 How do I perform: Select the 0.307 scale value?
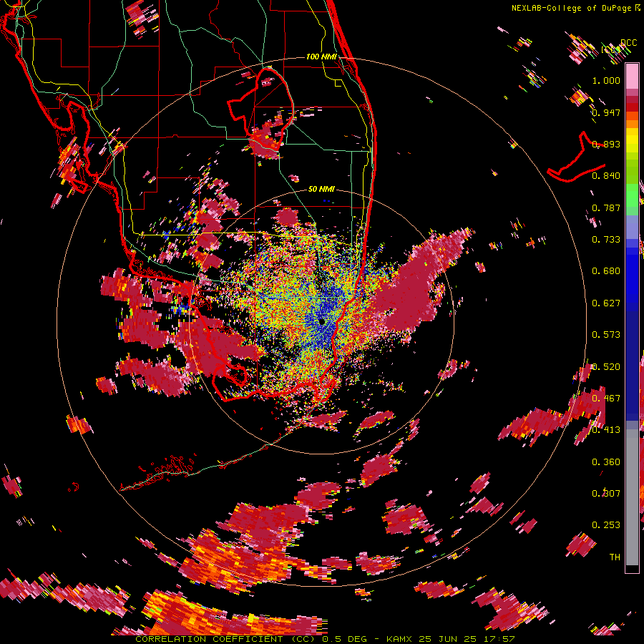[606, 494]
